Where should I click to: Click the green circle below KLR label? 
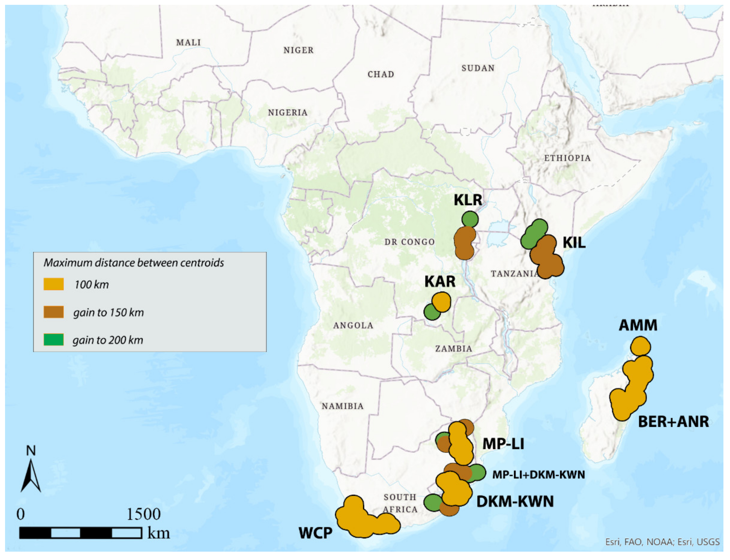pyautogui.click(x=470, y=219)
